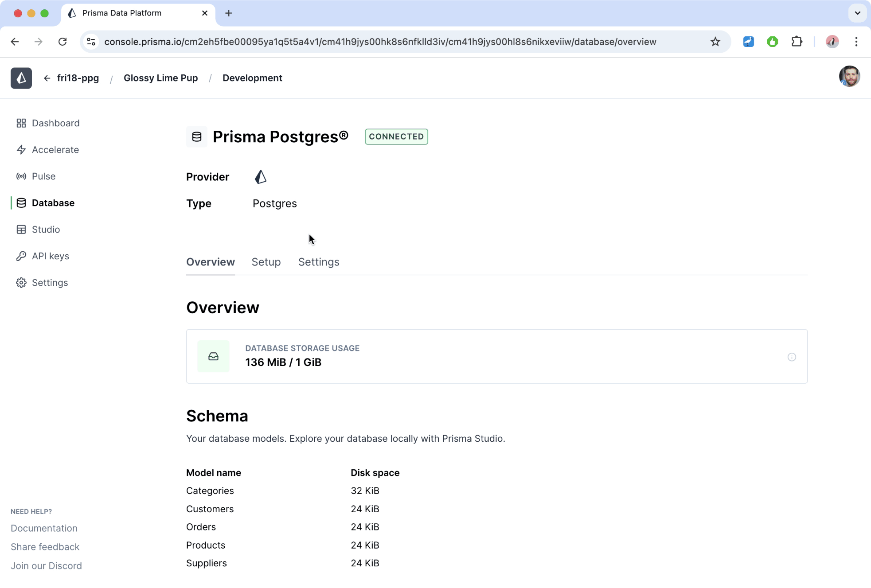Open the Documentation link
The width and height of the screenshot is (871, 588).
click(44, 528)
